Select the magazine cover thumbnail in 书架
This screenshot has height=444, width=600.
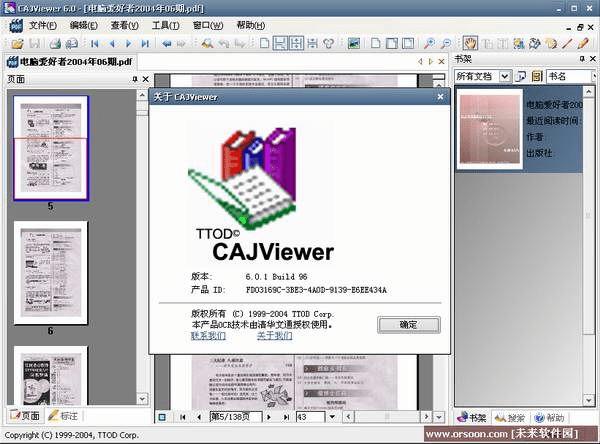coord(490,129)
